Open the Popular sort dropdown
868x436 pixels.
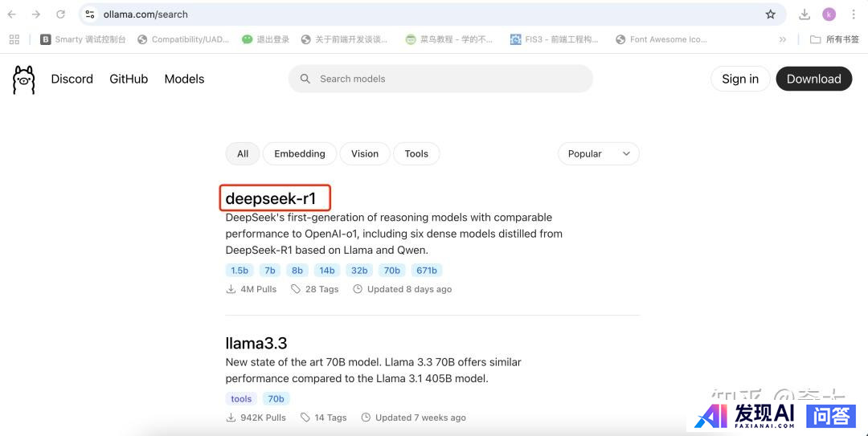[599, 154]
